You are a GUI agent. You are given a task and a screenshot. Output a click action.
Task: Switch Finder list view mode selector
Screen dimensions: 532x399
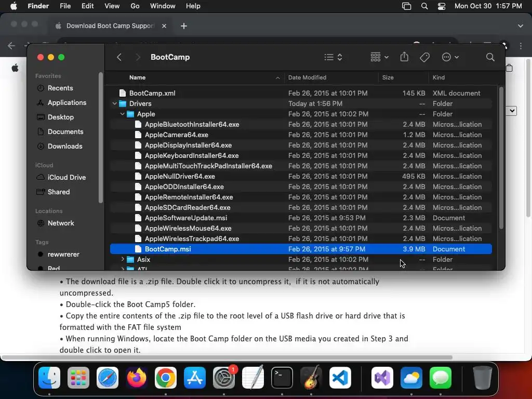click(x=333, y=57)
